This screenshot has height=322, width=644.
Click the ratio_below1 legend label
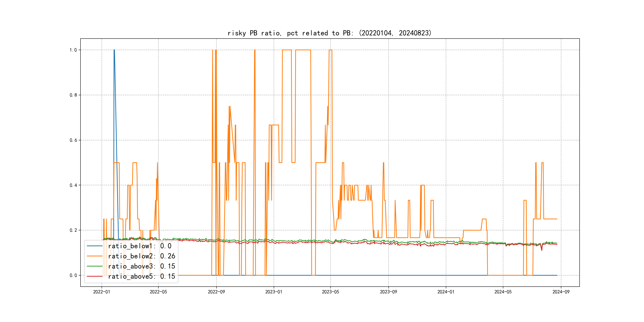pyautogui.click(x=140, y=246)
